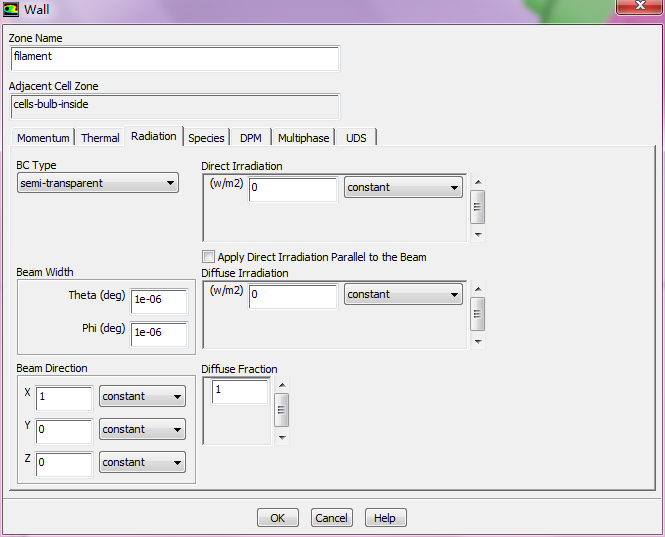Expand the Beam Direction Z constant dropdown

[142, 463]
